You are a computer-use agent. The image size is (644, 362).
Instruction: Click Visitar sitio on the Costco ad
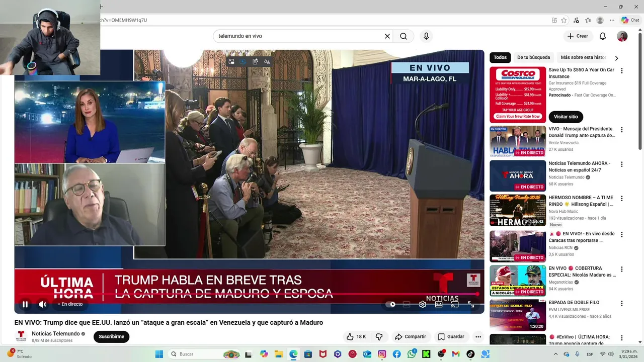coord(566,117)
